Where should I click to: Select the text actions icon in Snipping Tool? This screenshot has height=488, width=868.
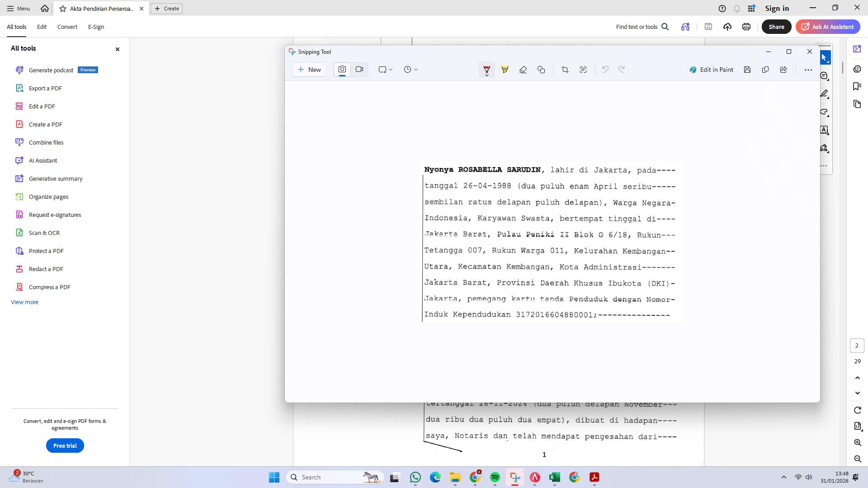tap(583, 70)
